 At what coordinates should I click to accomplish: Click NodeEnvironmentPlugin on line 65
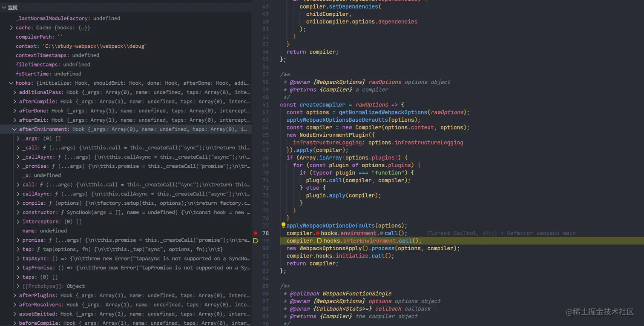click(333, 135)
